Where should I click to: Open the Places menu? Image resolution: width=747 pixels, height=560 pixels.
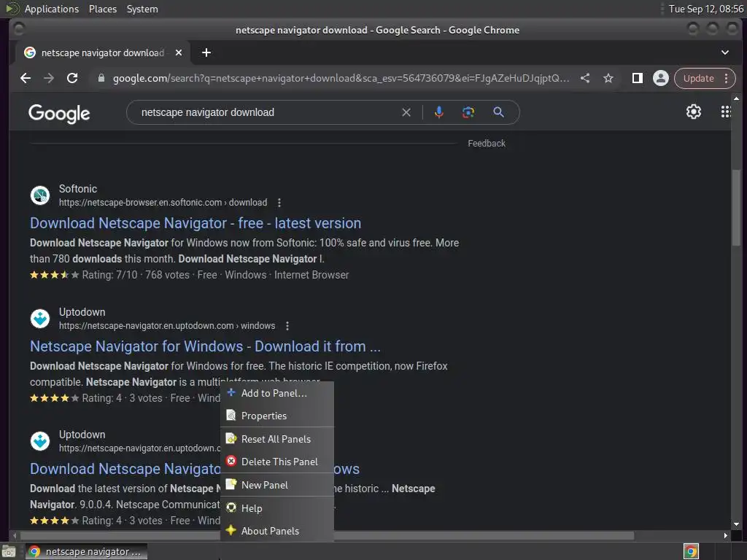[103, 9]
